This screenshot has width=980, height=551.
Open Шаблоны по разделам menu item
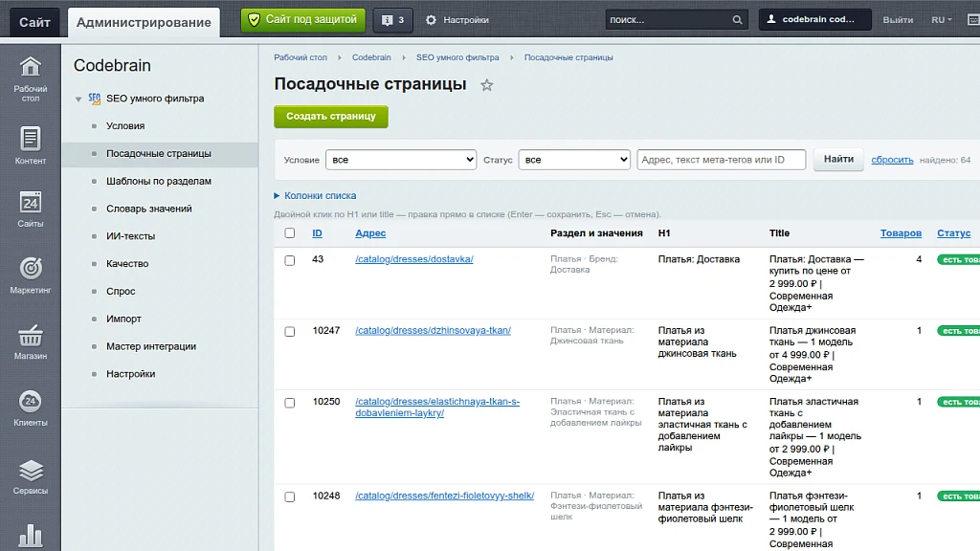159,181
